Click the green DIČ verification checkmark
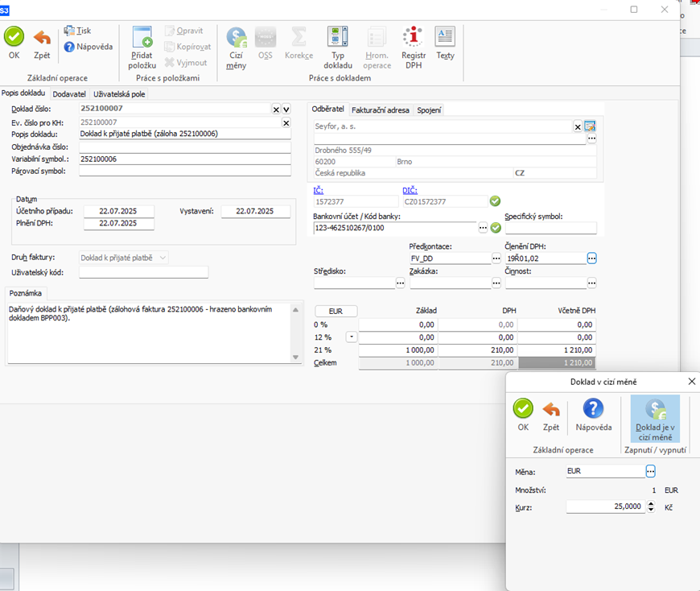The image size is (700, 591). pyautogui.click(x=495, y=201)
